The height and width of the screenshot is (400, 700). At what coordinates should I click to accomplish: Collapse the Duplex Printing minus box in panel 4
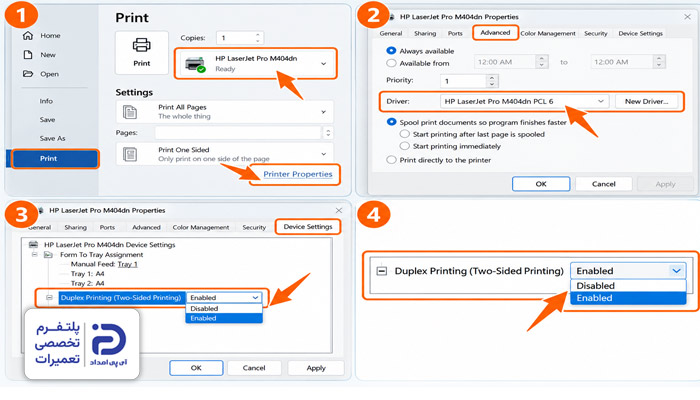pos(382,271)
